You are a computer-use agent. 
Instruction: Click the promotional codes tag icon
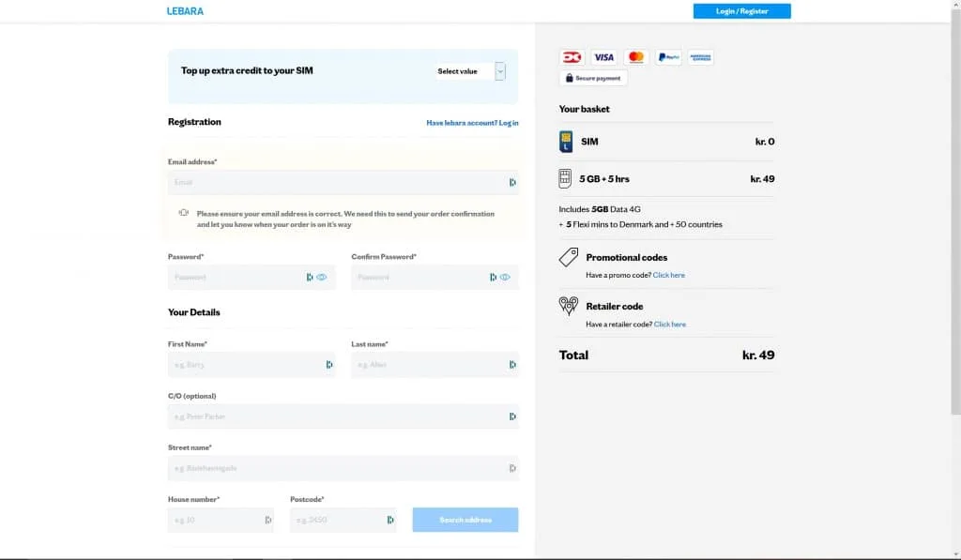coord(568,257)
